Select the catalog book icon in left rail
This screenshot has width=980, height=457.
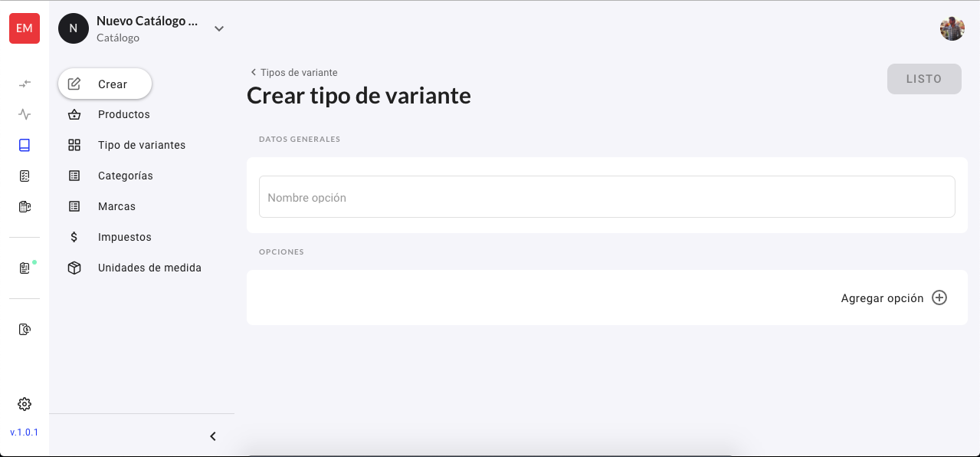[25, 145]
